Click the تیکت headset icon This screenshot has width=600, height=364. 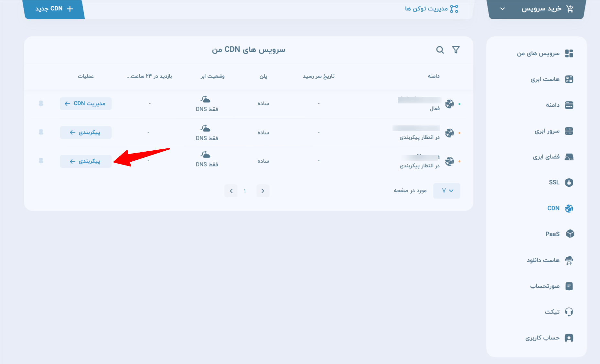pos(569,312)
